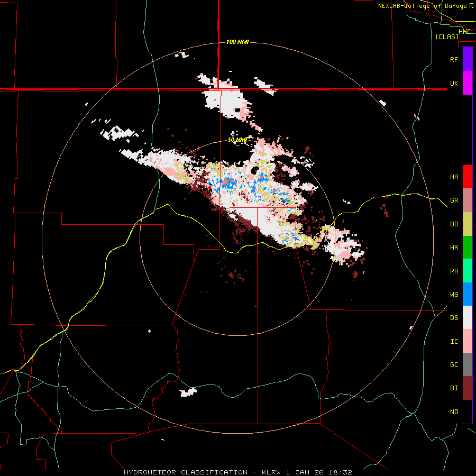This screenshot has width=476, height=476.
Task: Click the UK legend label
Action: coord(454,83)
